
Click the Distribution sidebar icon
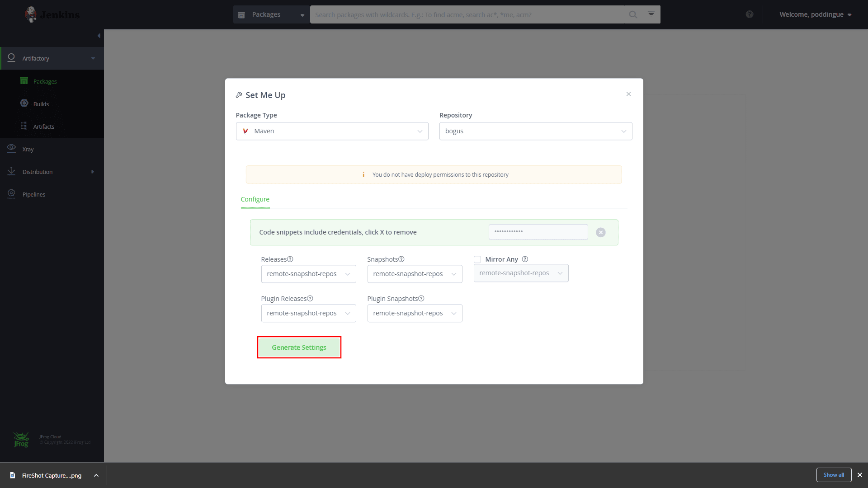coord(12,171)
